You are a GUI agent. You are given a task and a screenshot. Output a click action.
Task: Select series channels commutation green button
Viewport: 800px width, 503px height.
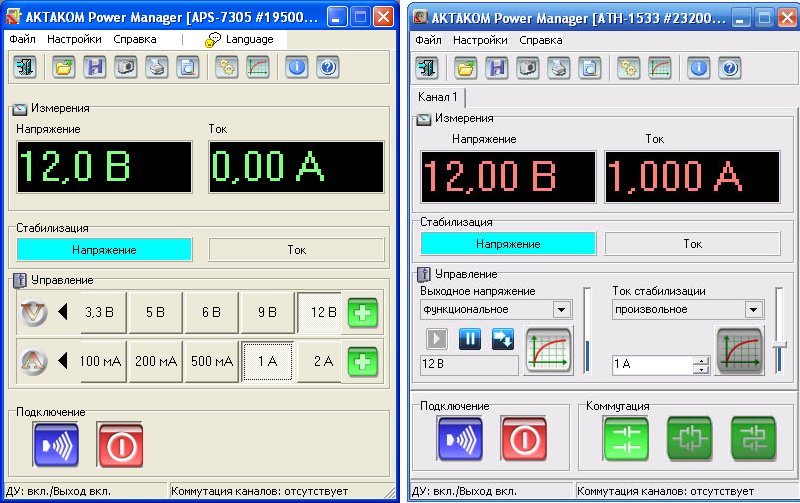[x=754, y=439]
